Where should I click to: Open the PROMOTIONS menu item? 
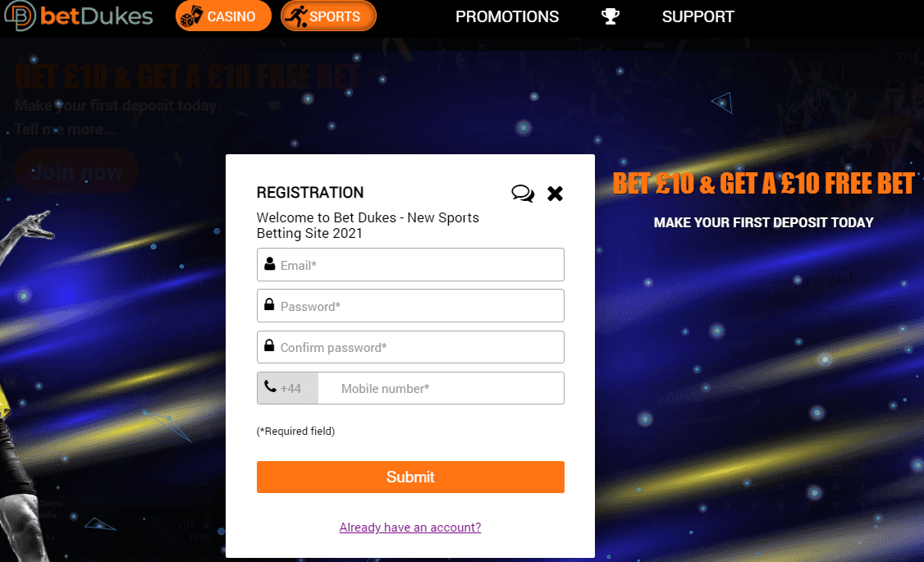pos(507,16)
